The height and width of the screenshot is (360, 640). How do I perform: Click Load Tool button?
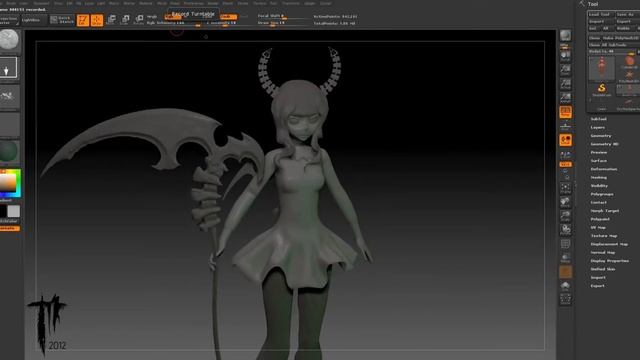tap(601, 14)
